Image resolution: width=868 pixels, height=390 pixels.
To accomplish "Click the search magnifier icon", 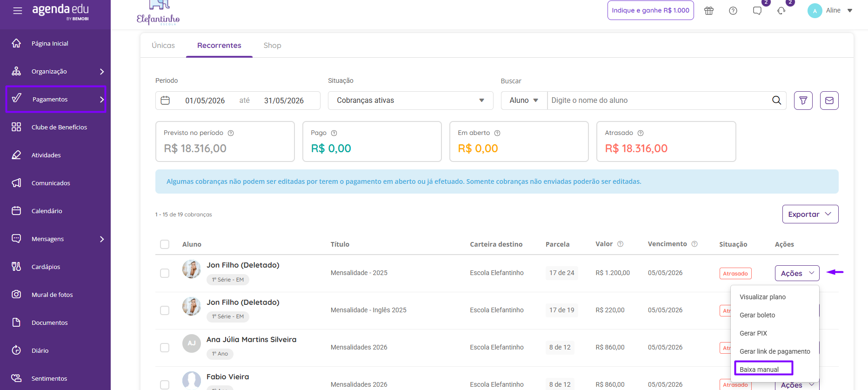I will coord(776,101).
